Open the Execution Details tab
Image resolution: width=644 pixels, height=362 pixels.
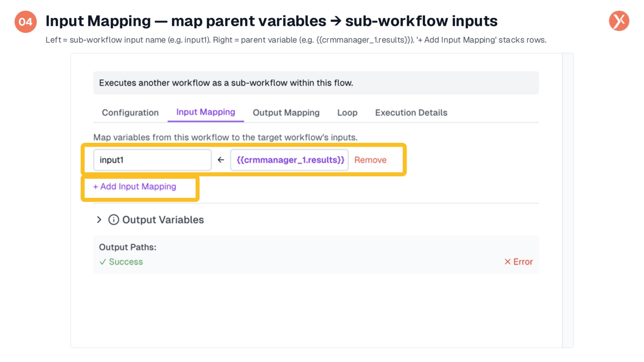coord(411,113)
